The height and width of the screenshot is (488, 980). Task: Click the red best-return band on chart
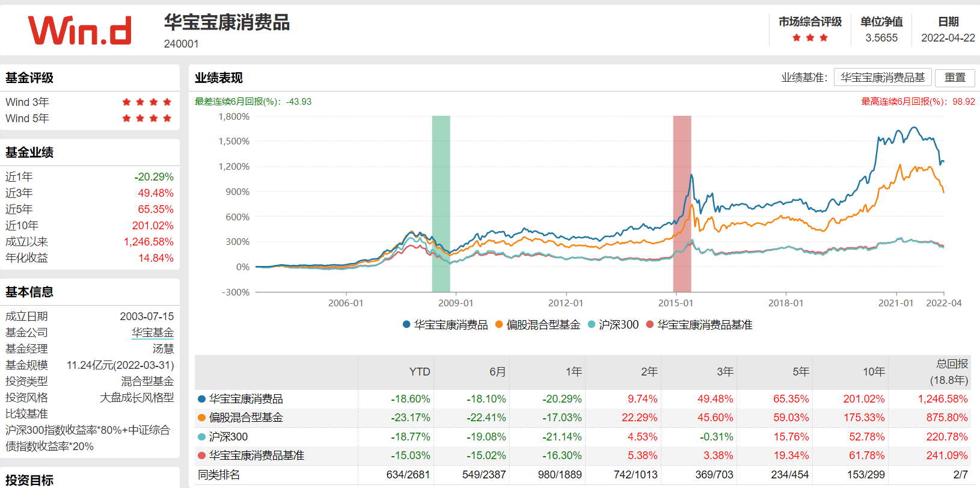[x=682, y=203]
